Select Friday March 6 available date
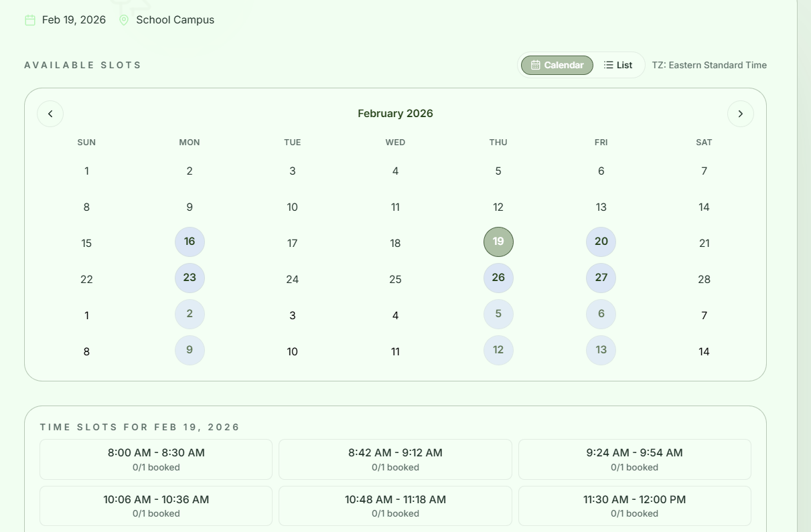Image resolution: width=811 pixels, height=532 pixels. 601,314
